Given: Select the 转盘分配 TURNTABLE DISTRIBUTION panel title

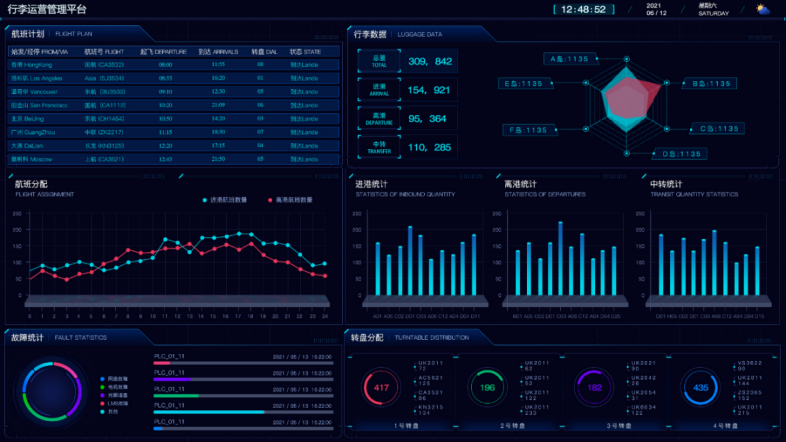Looking at the screenshot, I should pyautogui.click(x=410, y=337).
